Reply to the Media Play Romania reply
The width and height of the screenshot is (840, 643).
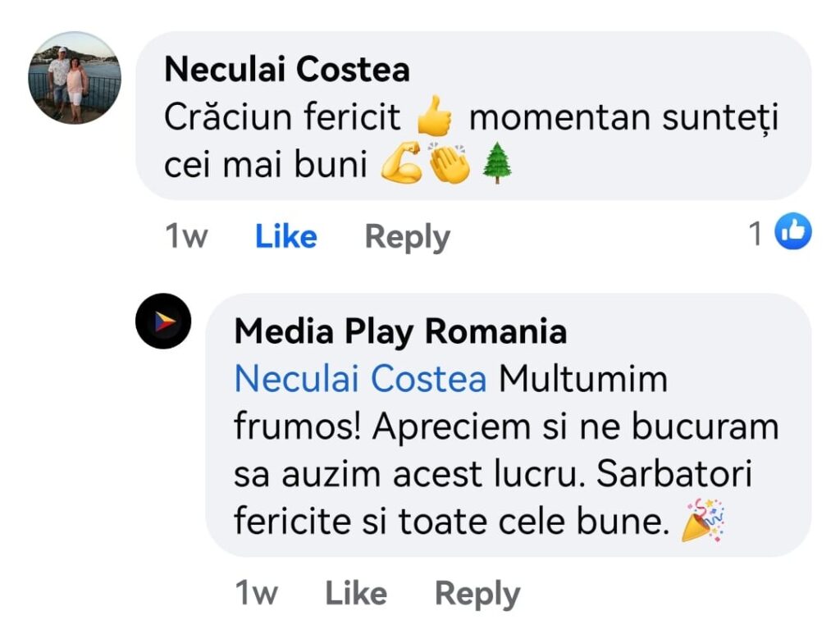point(477,593)
